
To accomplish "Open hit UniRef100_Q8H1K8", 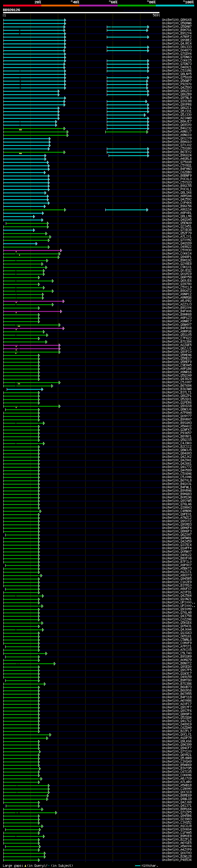I will click(x=177, y=20).
